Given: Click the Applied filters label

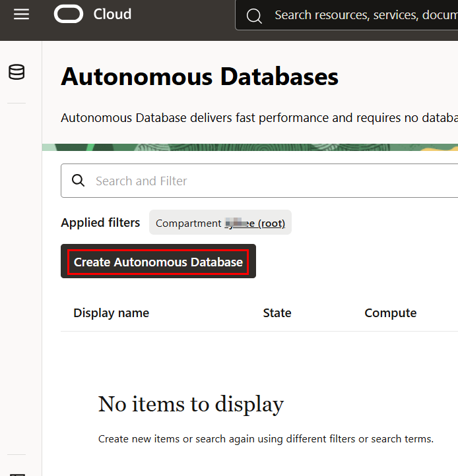Looking at the screenshot, I should pos(100,223).
